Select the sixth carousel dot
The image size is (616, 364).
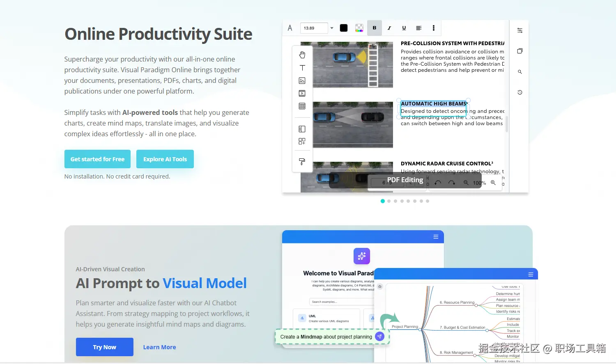415,201
